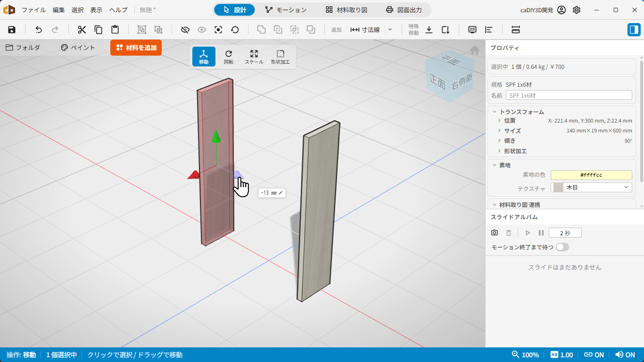
Task: Click the message panel icon in toolbar
Action: (472, 30)
